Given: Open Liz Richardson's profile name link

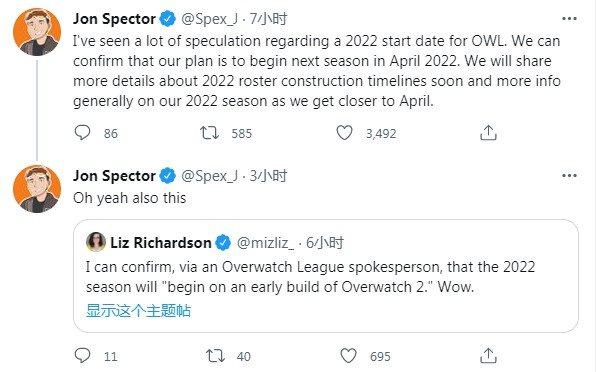Looking at the screenshot, I should click(161, 243).
